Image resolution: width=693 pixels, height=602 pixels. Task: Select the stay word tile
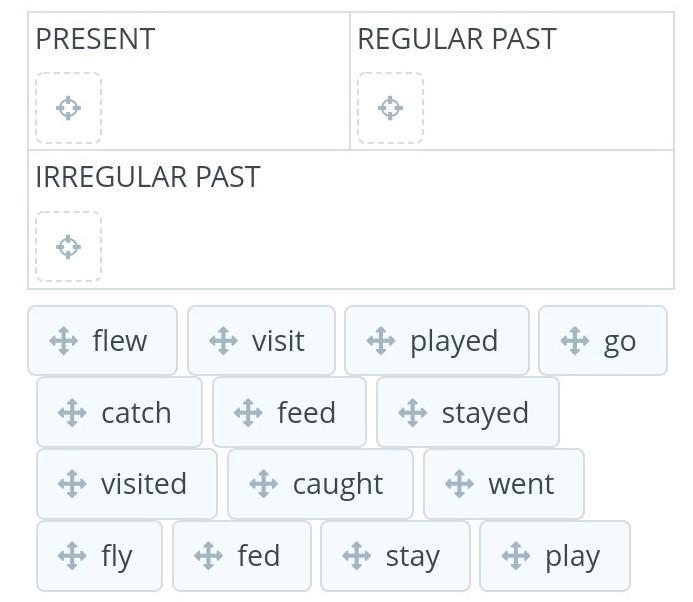[395, 556]
